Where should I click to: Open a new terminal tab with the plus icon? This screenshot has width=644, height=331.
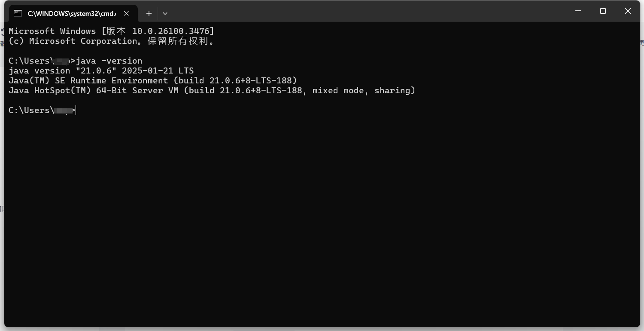pos(149,13)
